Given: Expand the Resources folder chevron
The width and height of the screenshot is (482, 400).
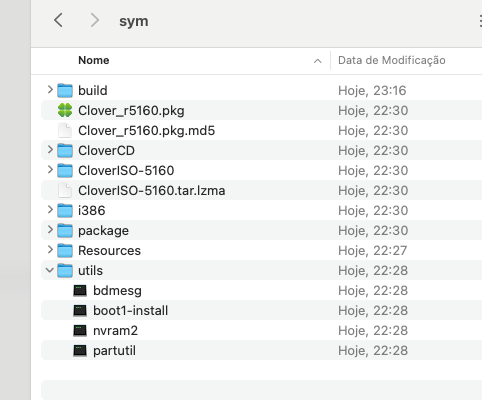Looking at the screenshot, I should point(50,250).
